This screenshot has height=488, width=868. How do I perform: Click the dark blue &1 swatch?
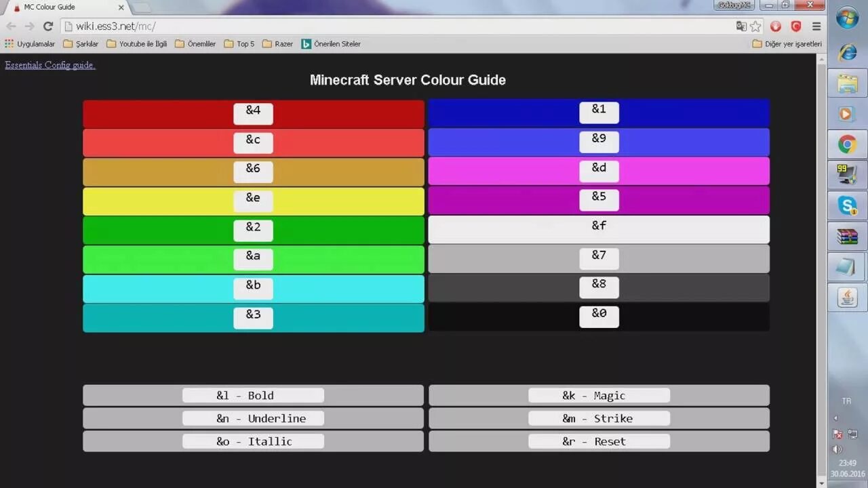599,113
